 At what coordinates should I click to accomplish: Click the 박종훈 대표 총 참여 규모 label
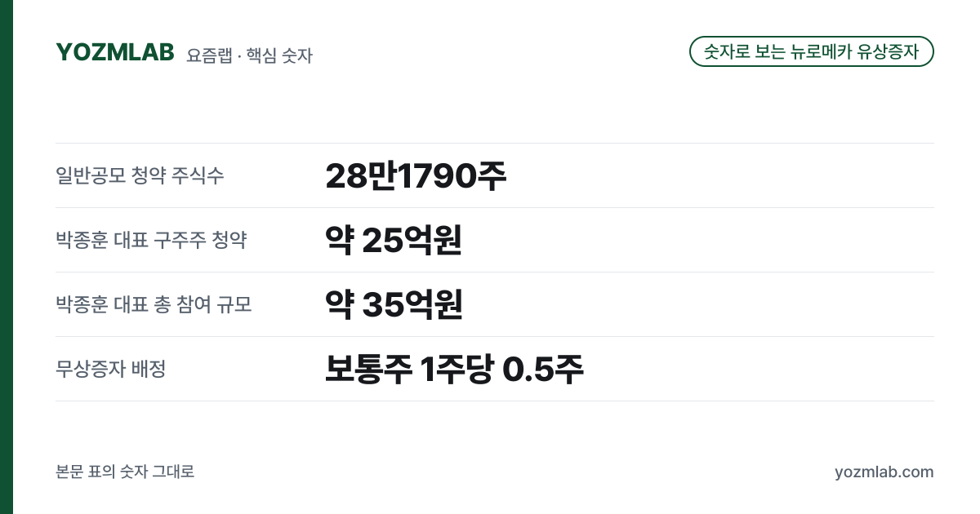pyautogui.click(x=154, y=304)
